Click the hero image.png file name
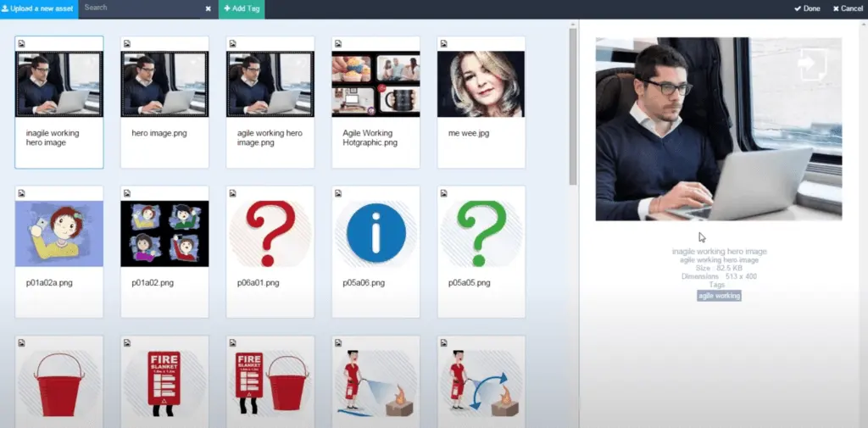The image size is (868, 428). click(159, 133)
